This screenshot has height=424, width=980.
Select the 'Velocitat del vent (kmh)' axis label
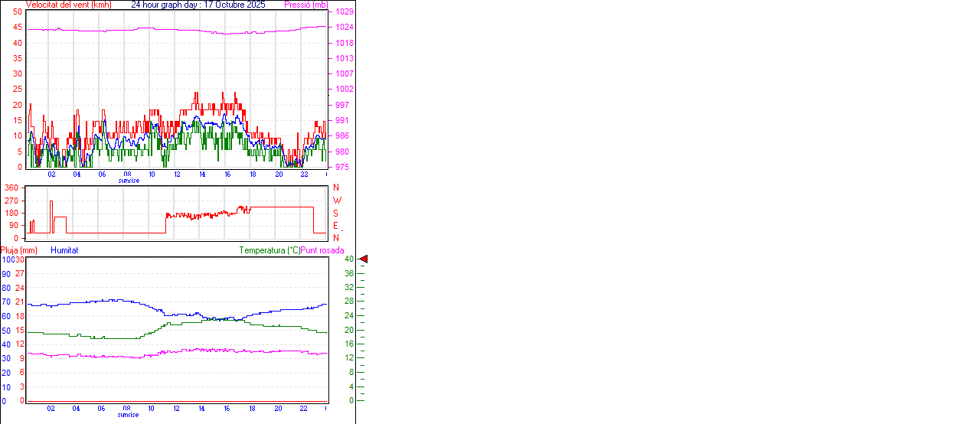69,5
